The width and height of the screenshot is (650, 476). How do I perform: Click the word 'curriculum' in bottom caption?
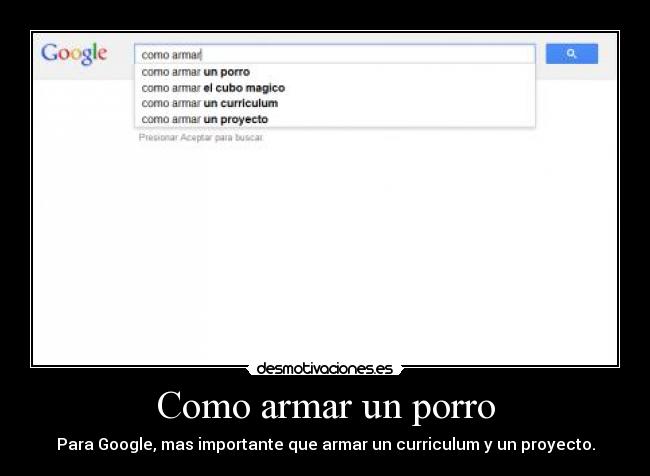pos(438,444)
